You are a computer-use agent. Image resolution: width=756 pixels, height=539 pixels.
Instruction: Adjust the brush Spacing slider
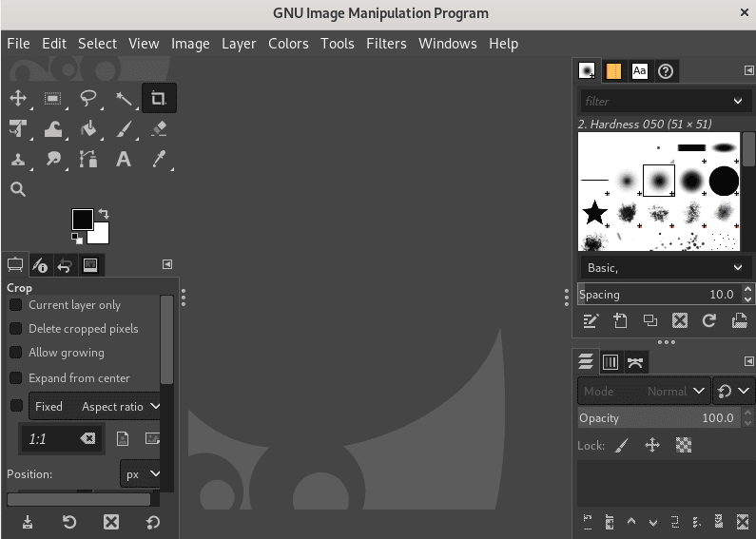pos(659,294)
